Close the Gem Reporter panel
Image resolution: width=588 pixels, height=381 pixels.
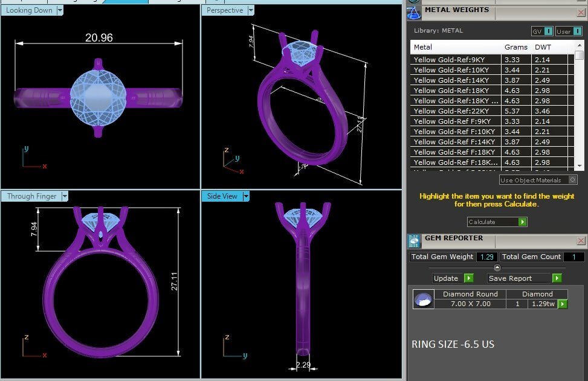[581, 240]
